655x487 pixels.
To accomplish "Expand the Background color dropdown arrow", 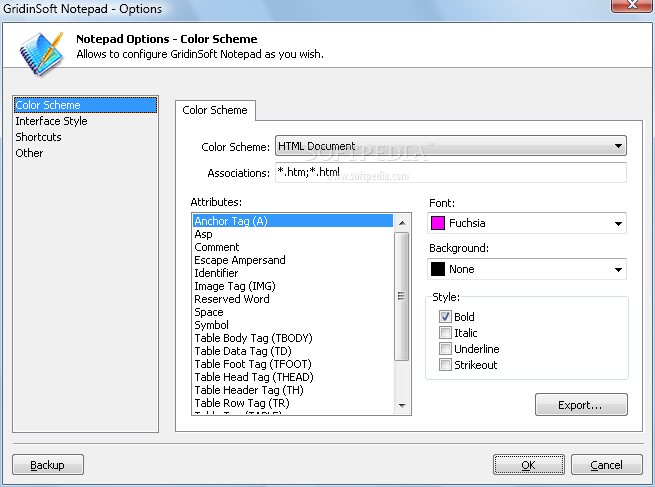I will pyautogui.click(x=618, y=269).
